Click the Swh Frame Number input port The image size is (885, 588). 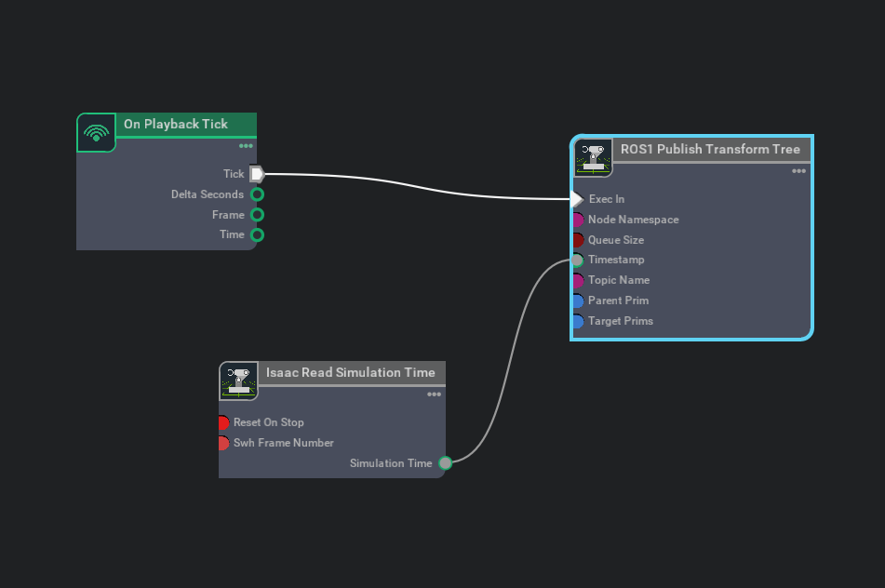(x=223, y=443)
